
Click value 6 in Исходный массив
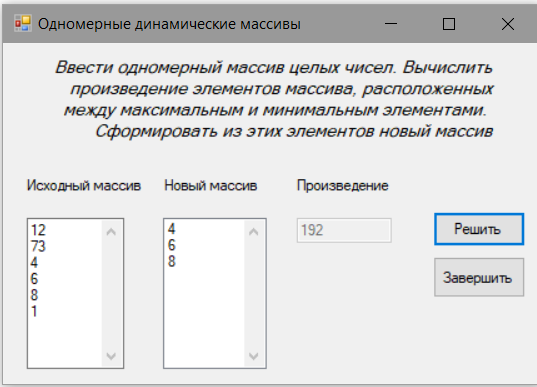pyautogui.click(x=34, y=279)
